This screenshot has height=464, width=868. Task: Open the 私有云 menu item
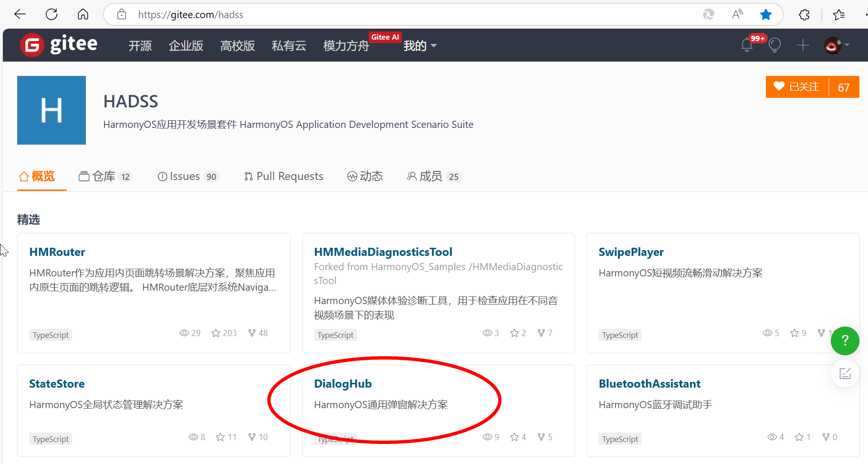(289, 46)
